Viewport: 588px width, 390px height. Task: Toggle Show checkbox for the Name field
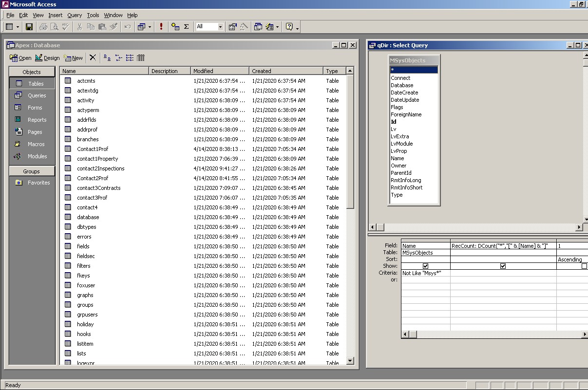[426, 266]
